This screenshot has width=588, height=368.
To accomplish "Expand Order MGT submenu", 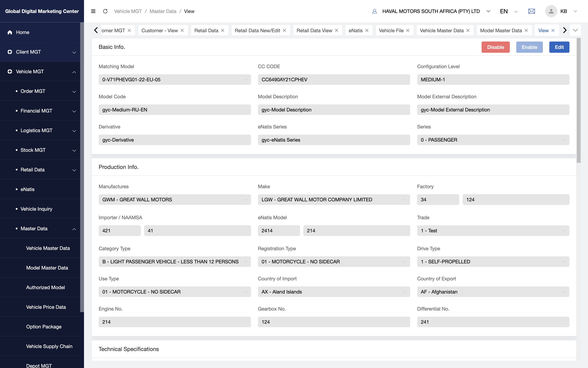I will 74,91.
